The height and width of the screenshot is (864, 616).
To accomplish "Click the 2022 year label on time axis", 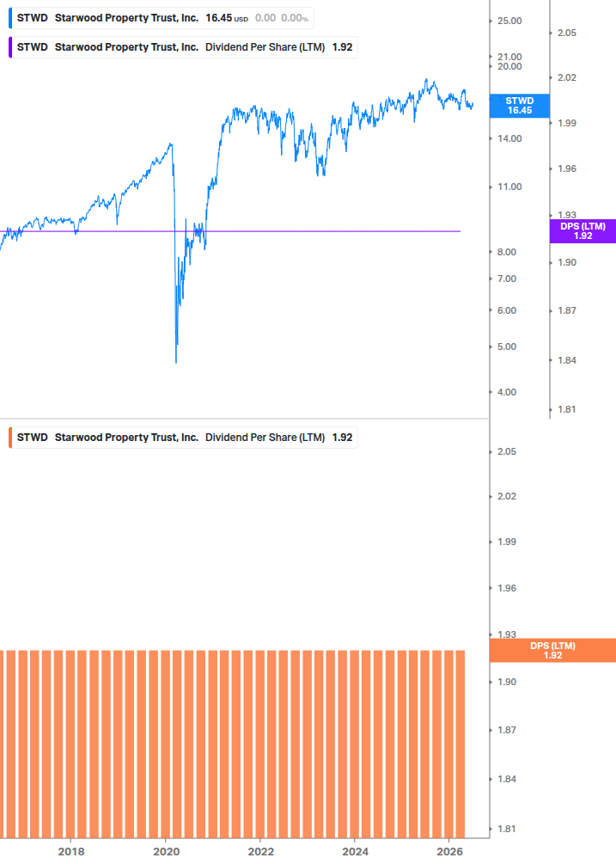I will (261, 852).
